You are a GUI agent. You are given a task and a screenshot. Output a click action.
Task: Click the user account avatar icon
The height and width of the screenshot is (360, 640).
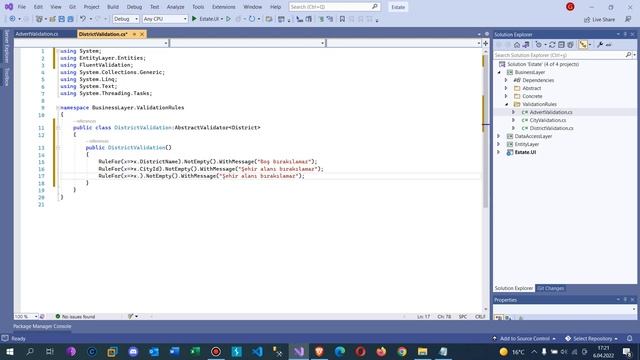click(x=570, y=7)
